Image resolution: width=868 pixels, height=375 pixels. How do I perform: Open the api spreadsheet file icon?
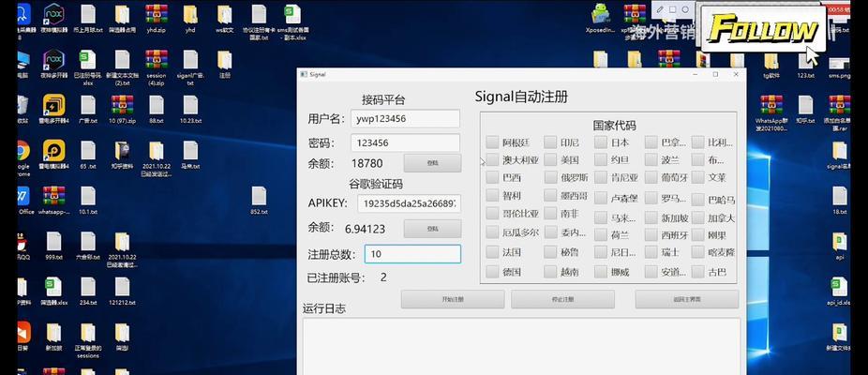click(839, 246)
